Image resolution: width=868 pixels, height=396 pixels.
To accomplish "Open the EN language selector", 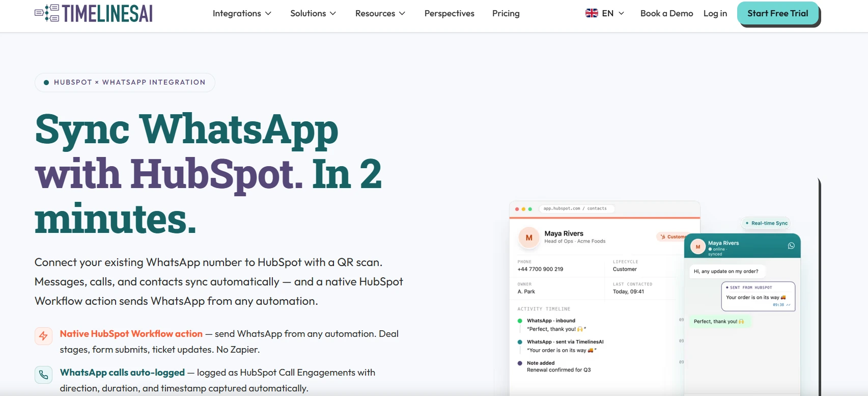I will [x=605, y=13].
